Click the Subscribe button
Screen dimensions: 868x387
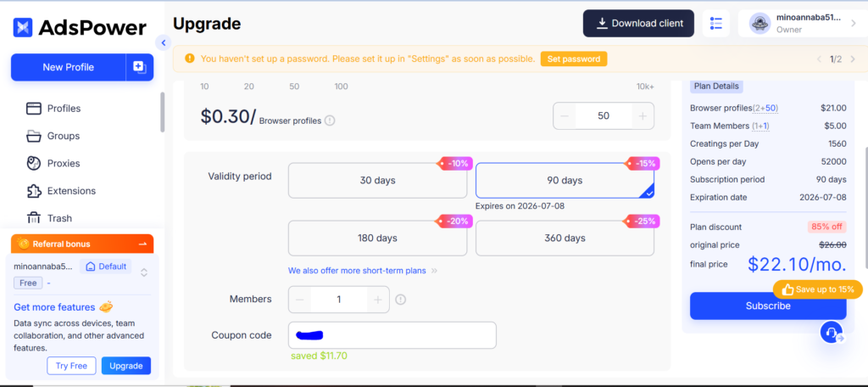click(767, 306)
